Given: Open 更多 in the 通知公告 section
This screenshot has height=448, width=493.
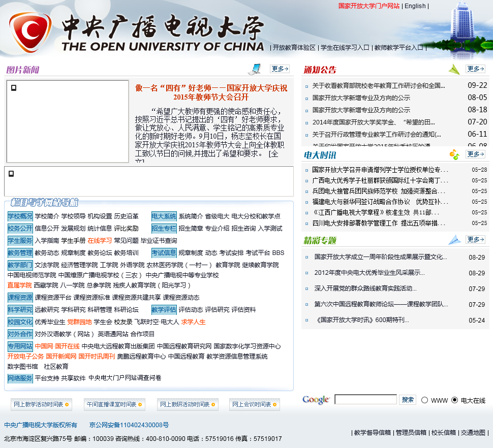Looking at the screenshot, I should coord(475,69).
